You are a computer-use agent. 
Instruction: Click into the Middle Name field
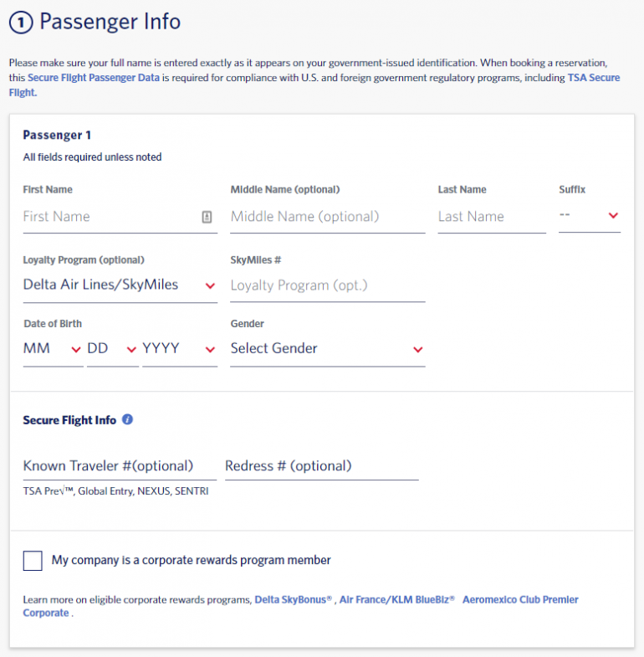[327, 217]
